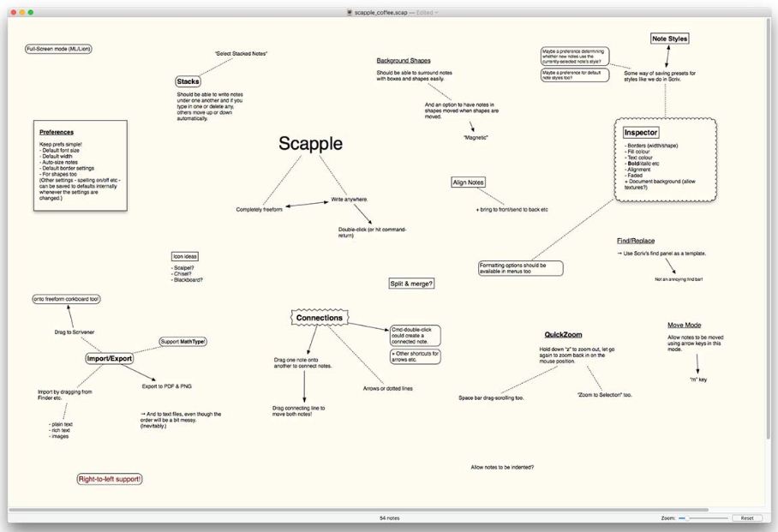Select the Stacks note

[x=188, y=81]
